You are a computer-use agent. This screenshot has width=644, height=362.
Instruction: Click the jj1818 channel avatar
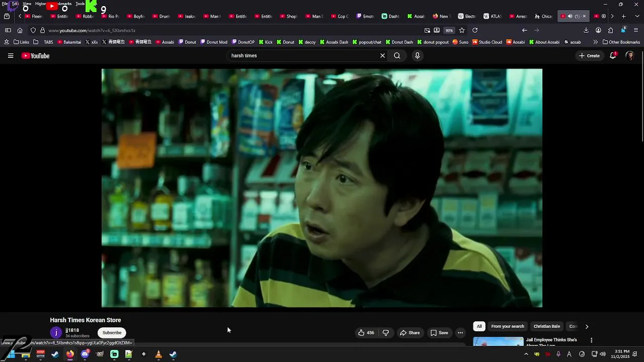(56, 332)
